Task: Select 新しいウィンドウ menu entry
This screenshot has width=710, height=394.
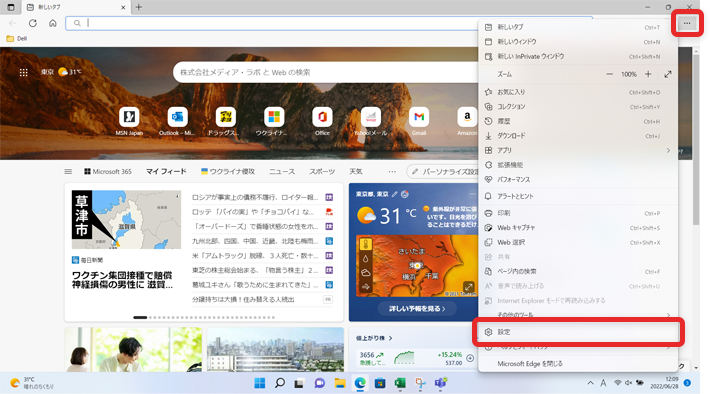Action: coord(578,42)
